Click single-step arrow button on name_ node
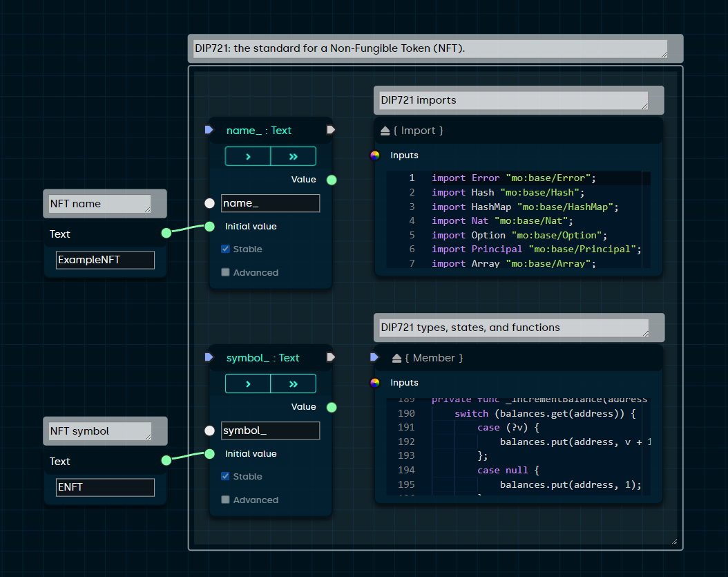 248,157
